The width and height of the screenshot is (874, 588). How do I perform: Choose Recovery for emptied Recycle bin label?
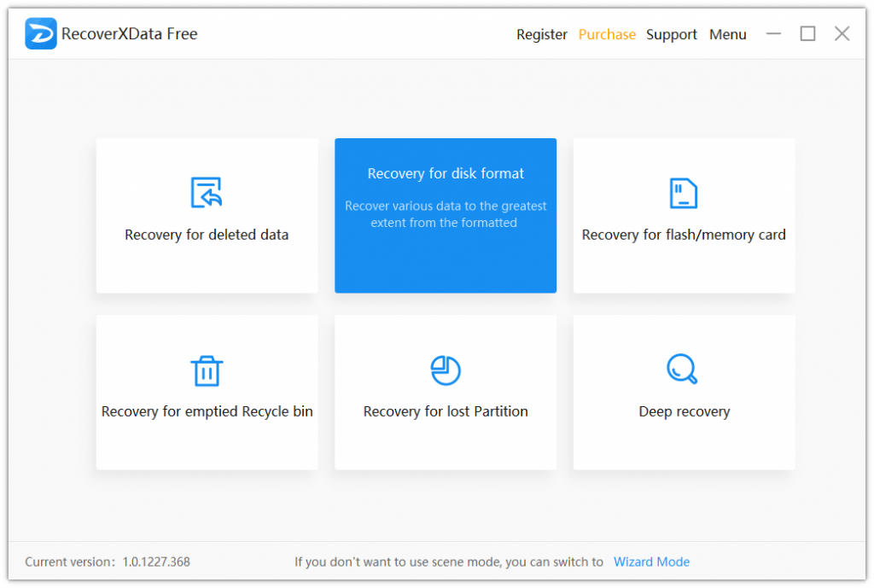207,412
